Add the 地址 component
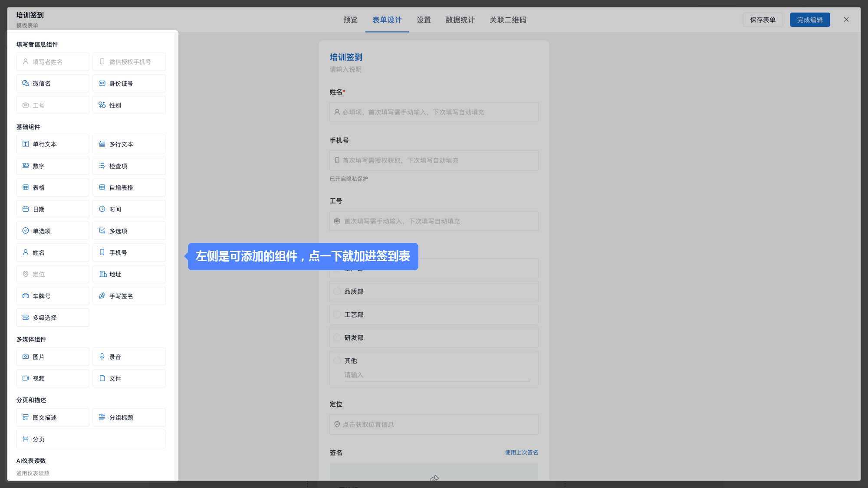The width and height of the screenshot is (868, 488). pyautogui.click(x=129, y=274)
